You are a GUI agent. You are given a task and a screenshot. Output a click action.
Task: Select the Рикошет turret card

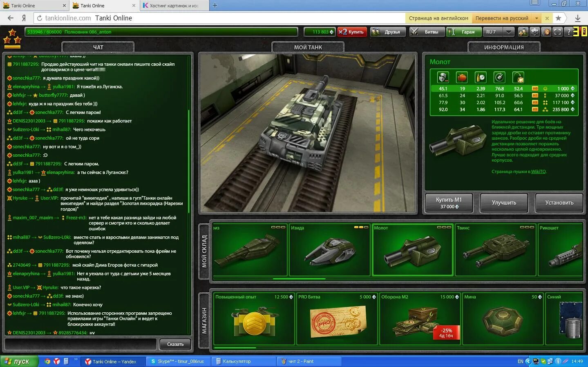tap(560, 250)
